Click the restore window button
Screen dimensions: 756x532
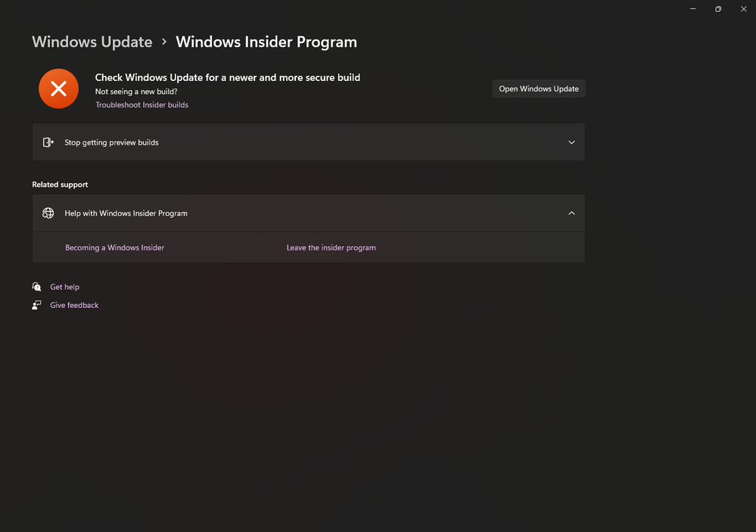point(717,8)
